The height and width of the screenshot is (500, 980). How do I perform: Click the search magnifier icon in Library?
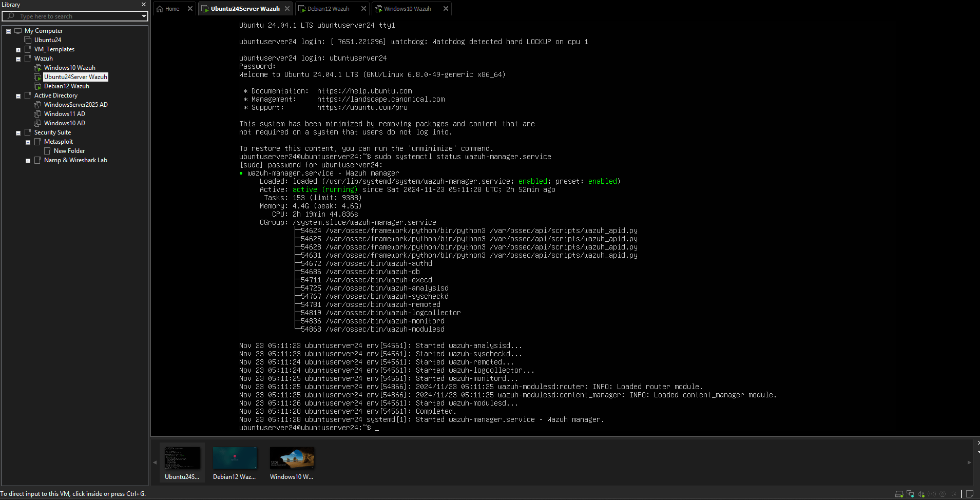11,16
